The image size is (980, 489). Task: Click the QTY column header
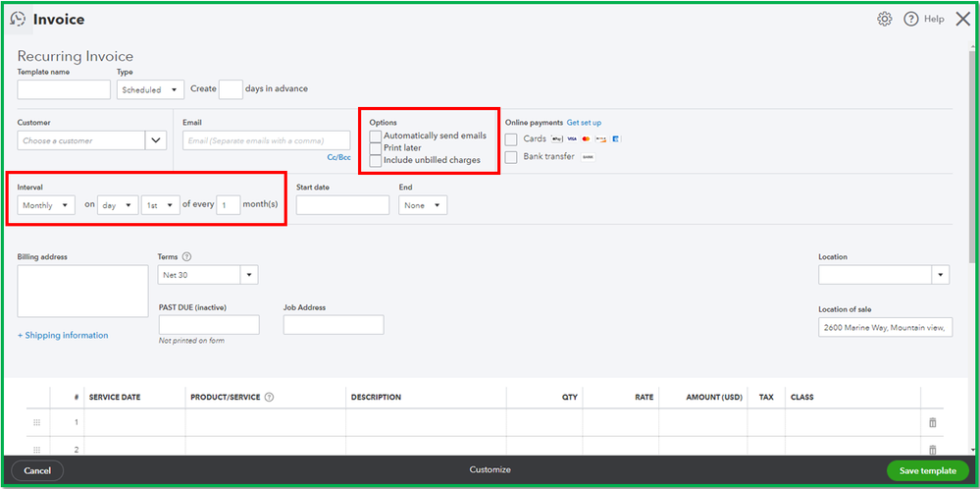(x=570, y=397)
